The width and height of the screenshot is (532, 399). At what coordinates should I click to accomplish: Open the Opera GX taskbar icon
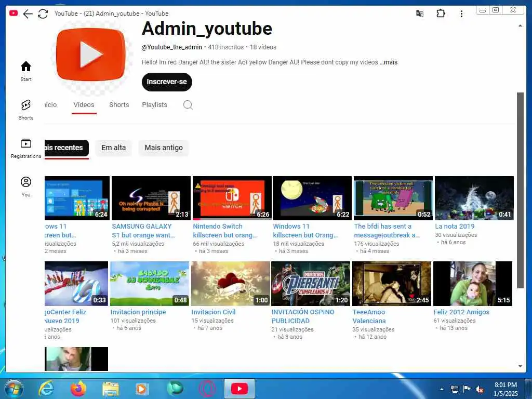click(207, 389)
